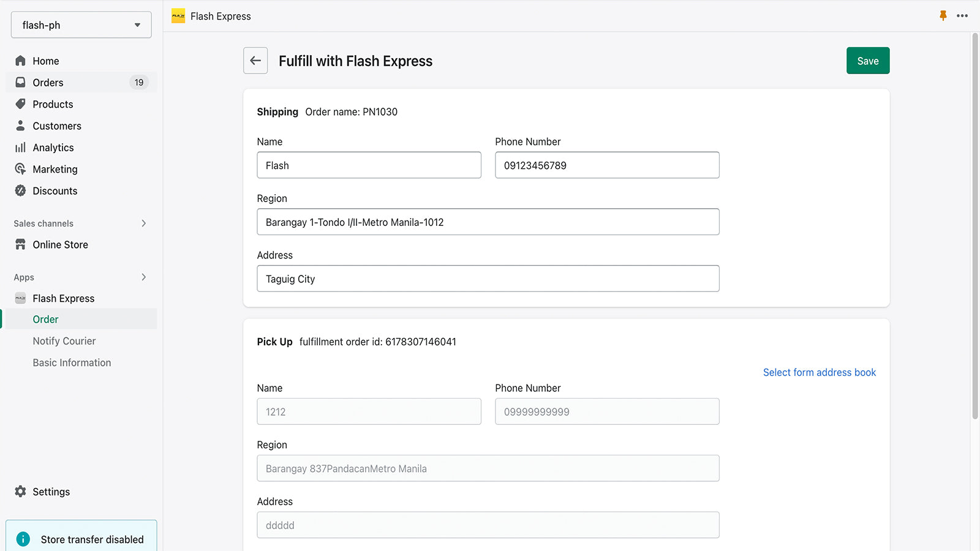The image size is (980, 551).
Task: Click the Shipping Address field Taguig City
Action: [x=488, y=279]
